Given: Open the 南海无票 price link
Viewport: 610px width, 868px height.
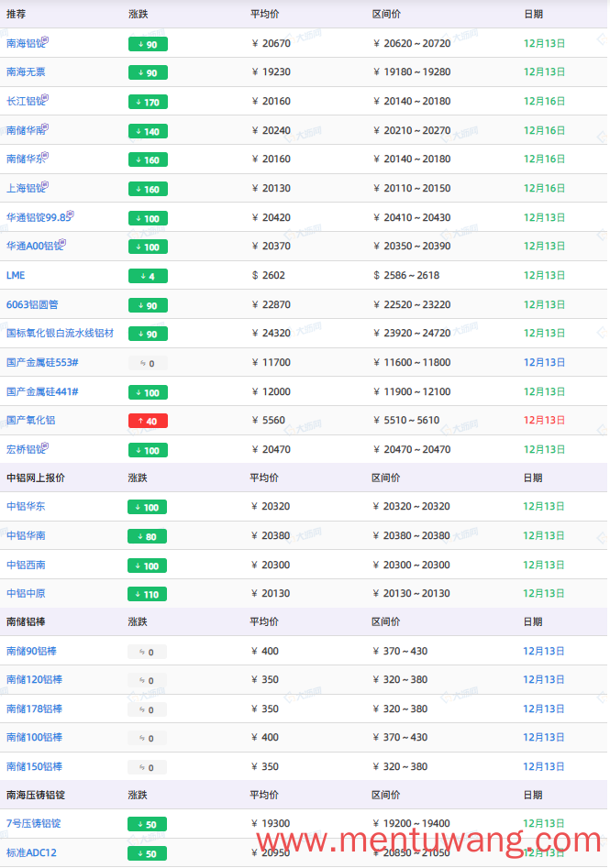Looking at the screenshot, I should (x=26, y=72).
